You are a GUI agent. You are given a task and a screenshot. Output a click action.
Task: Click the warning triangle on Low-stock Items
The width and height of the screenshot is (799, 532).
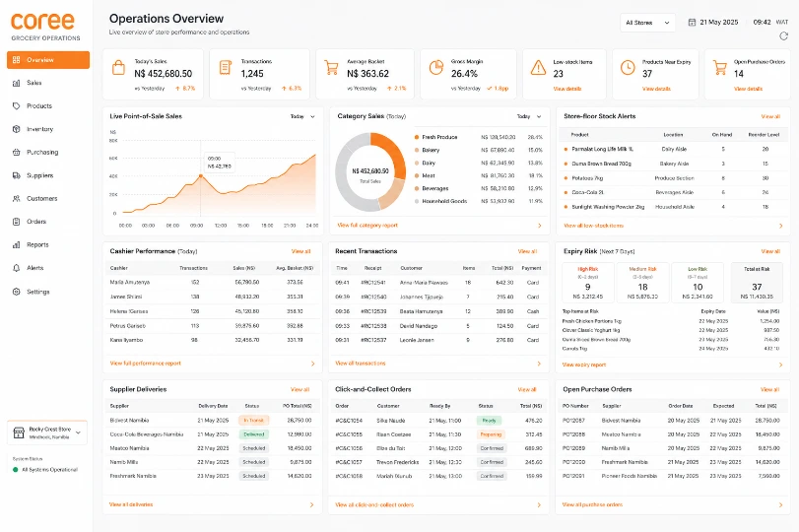click(x=538, y=68)
